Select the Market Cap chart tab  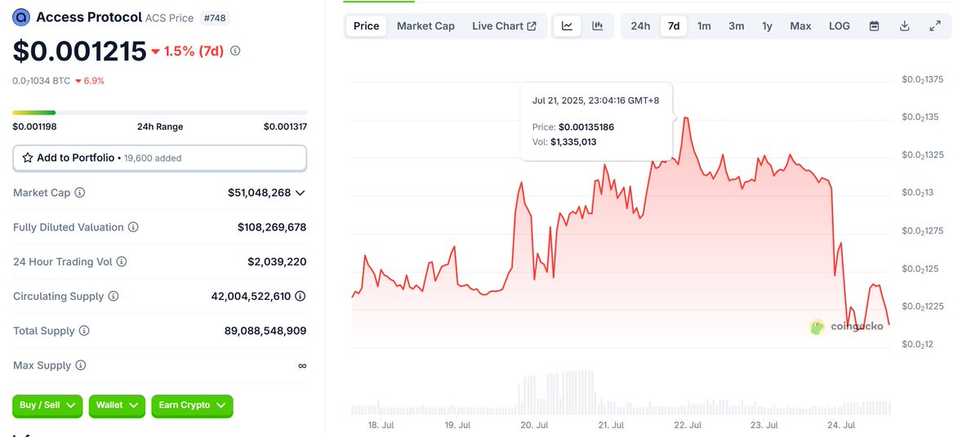(x=425, y=26)
